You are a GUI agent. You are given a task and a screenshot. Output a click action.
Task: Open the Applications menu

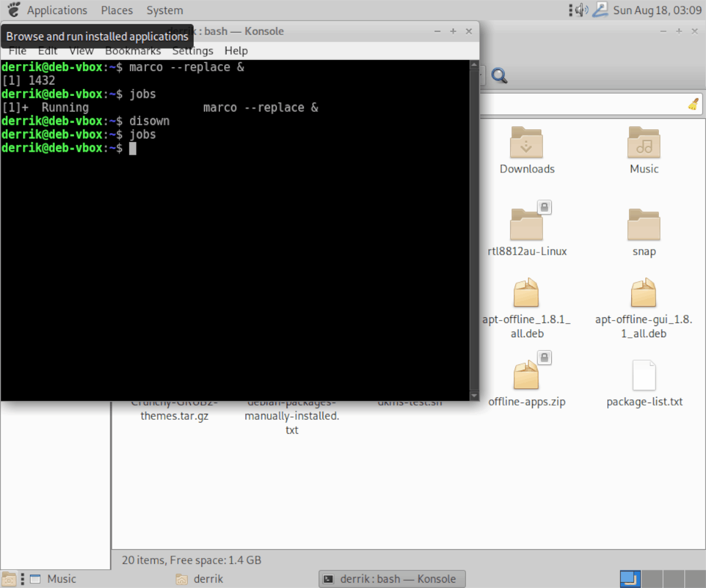(56, 10)
